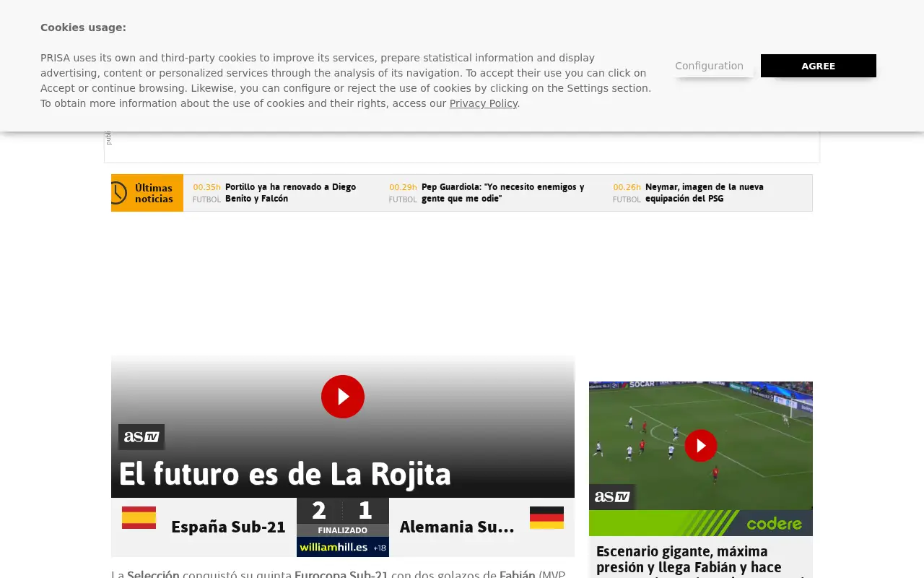Open Escenario gigante, máxima presión article
This screenshot has width=924, height=578.
[700, 561]
